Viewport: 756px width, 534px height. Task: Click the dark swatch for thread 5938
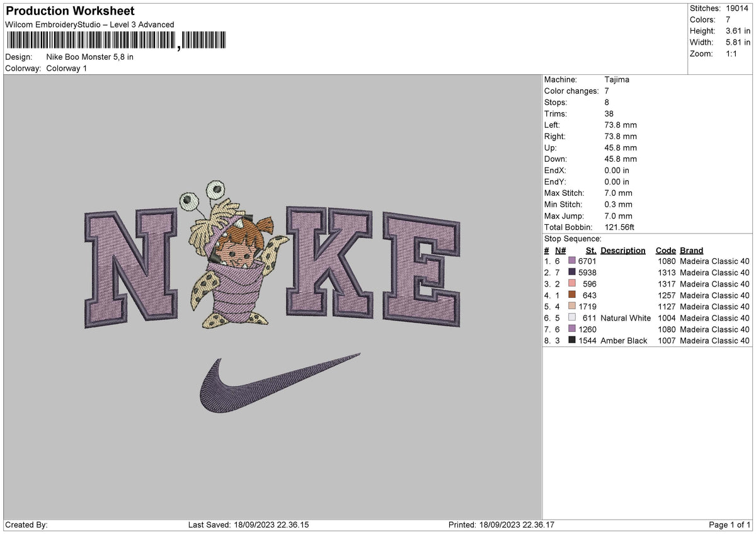pos(571,273)
